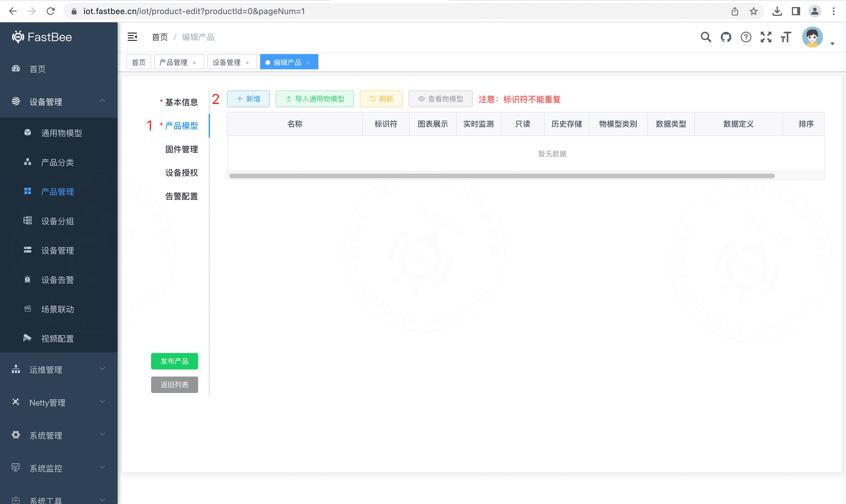This screenshot has height=504, width=846.
Task: Click the 名称 column header
Action: (x=295, y=124)
